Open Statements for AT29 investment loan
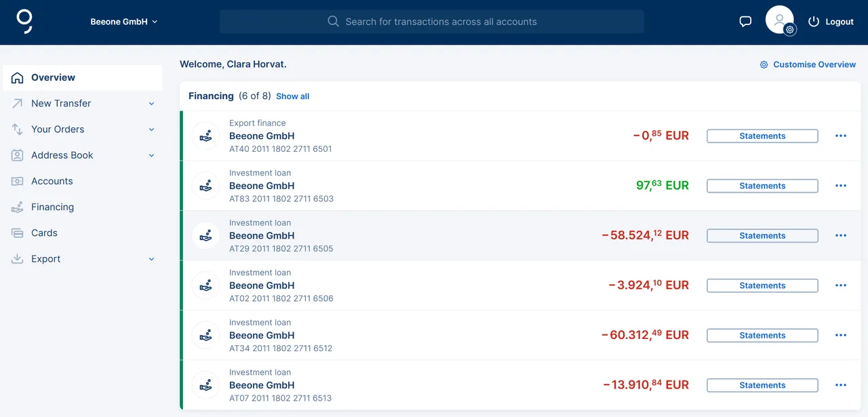The image size is (868, 417). pyautogui.click(x=762, y=236)
